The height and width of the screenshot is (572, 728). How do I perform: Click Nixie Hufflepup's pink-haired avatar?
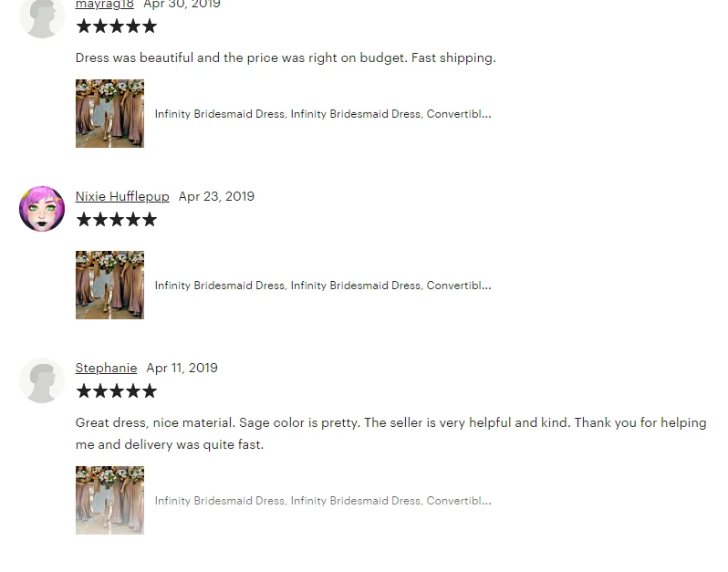coord(42,209)
